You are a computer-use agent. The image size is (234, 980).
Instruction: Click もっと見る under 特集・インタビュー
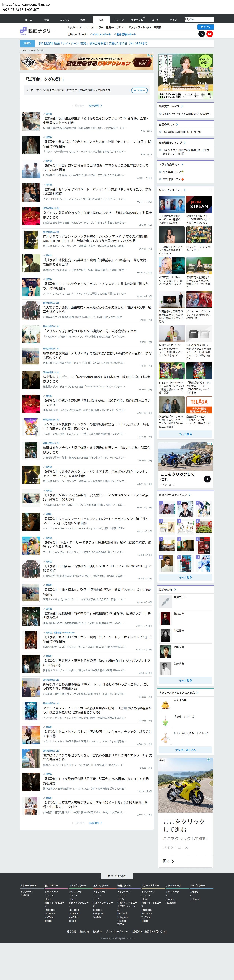tap(185, 434)
